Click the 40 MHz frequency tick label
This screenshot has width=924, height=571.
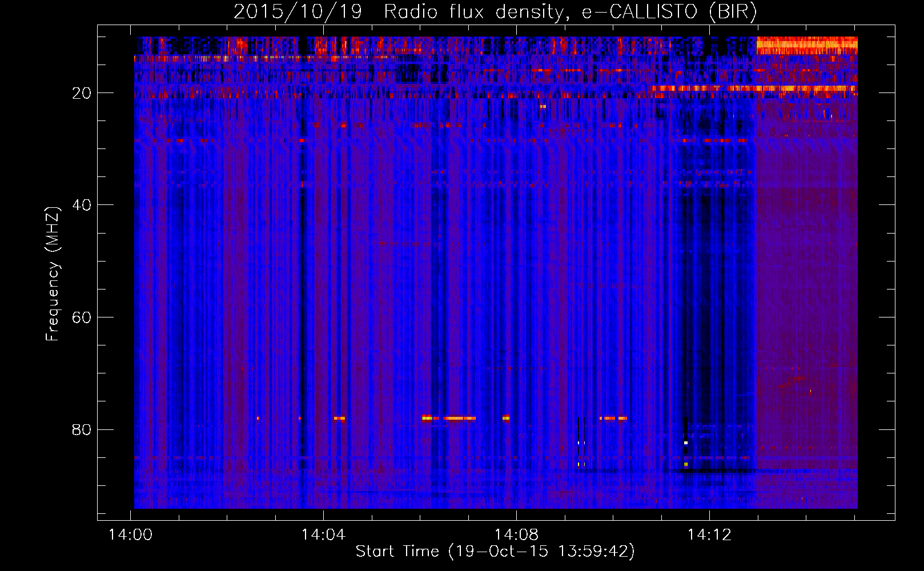(x=82, y=204)
